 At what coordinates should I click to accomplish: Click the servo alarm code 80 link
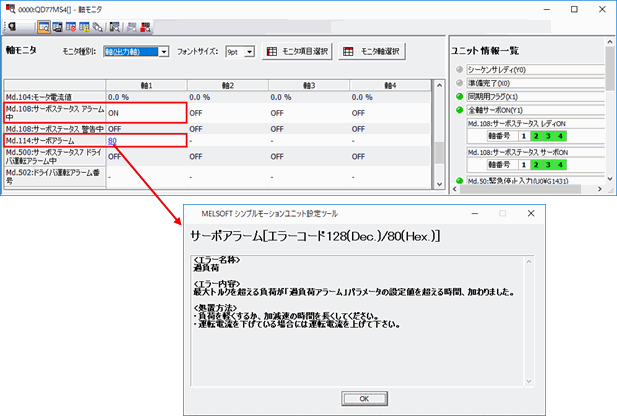point(114,142)
